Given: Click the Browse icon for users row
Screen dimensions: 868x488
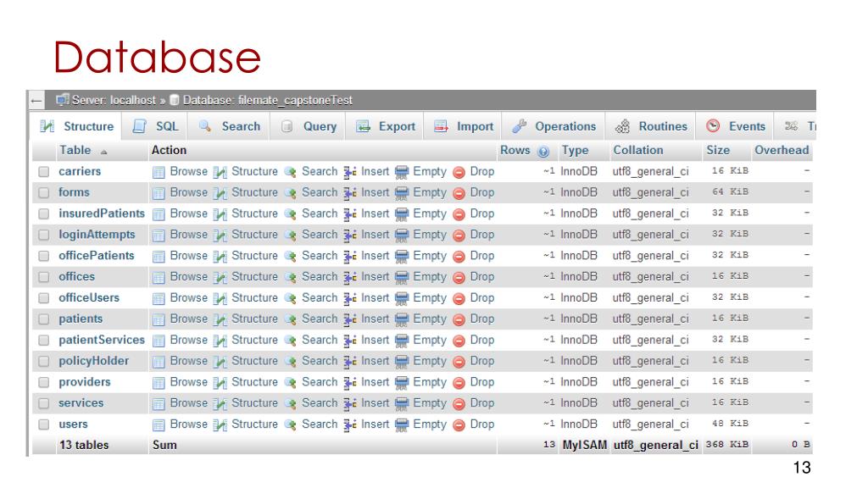Looking at the screenshot, I should pyautogui.click(x=159, y=425).
